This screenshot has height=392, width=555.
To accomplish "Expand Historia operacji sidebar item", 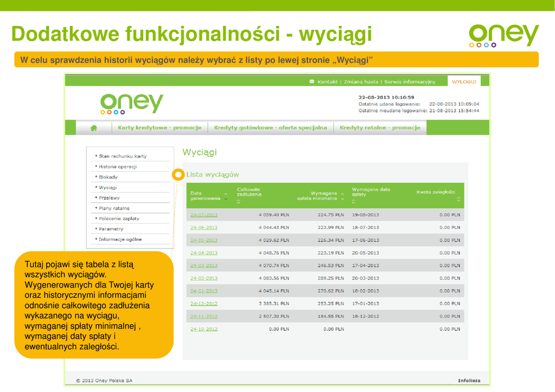I will [x=117, y=167].
